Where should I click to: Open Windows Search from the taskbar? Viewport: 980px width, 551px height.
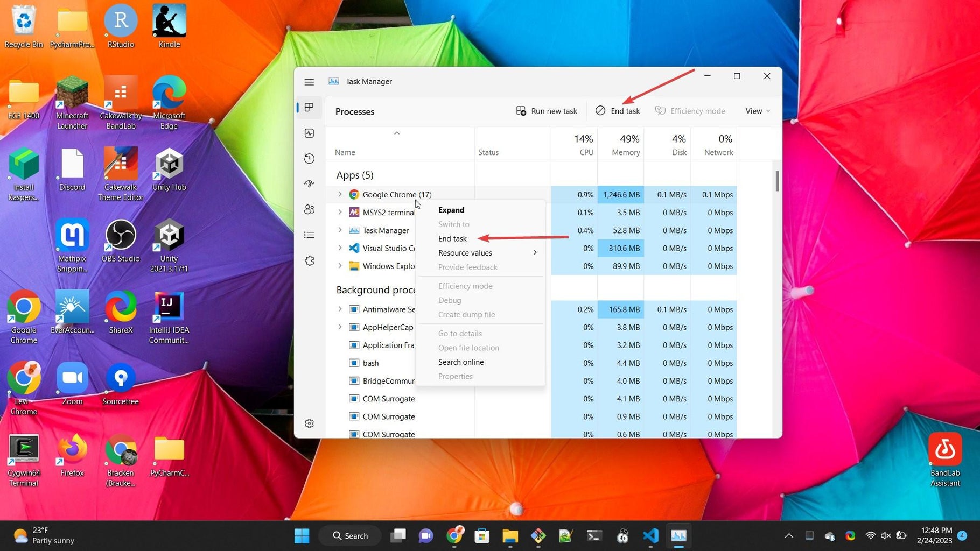(x=350, y=535)
